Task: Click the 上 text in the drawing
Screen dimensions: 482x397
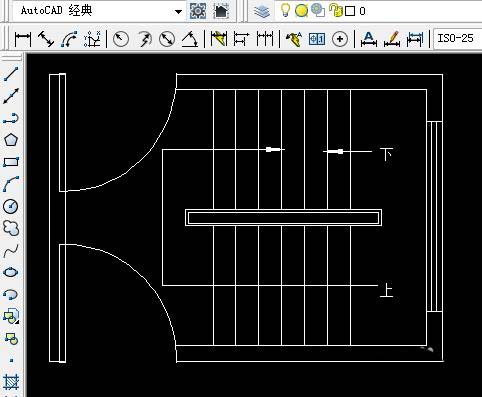Action: [x=387, y=290]
